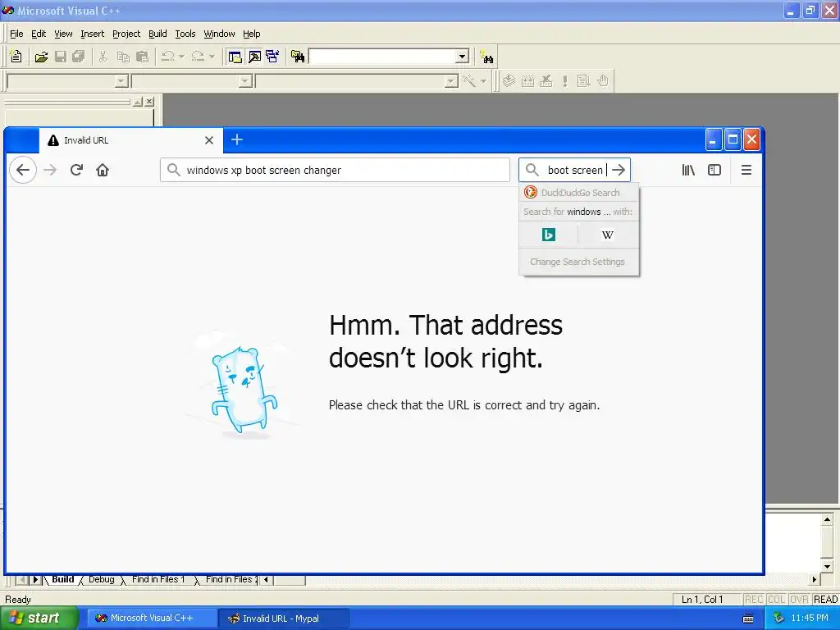This screenshot has height=630, width=840.
Task: Click the Search binoculars icon
Action: 486,57
